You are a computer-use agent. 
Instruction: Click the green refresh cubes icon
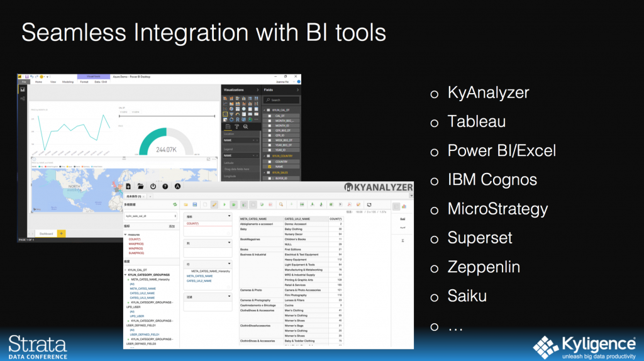coord(174,205)
